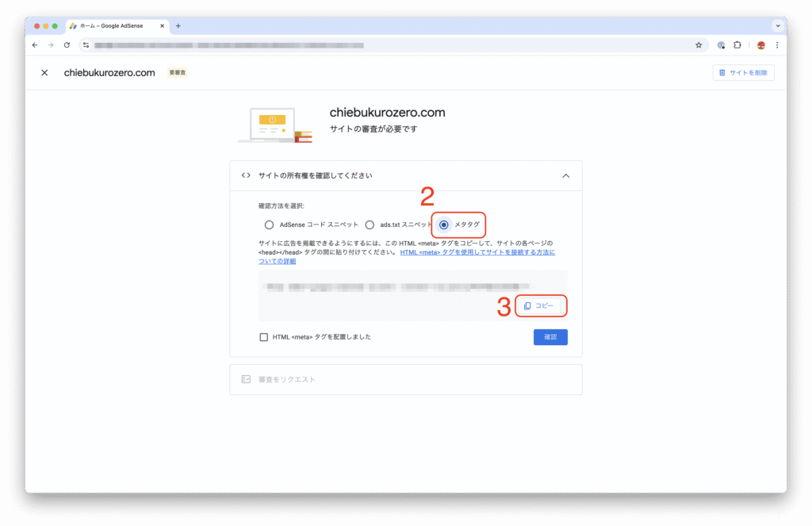Close the Google AdSense tab

(162, 25)
